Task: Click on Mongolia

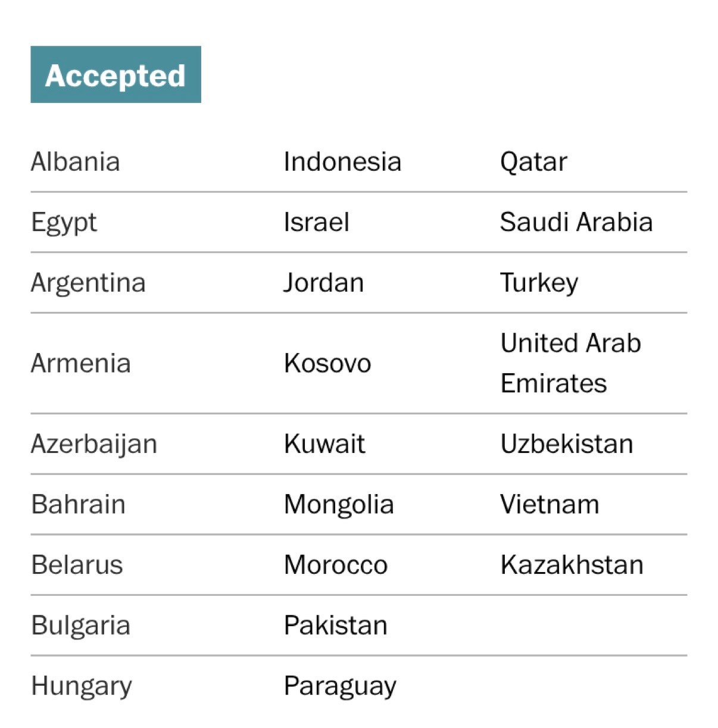Action: click(x=339, y=505)
